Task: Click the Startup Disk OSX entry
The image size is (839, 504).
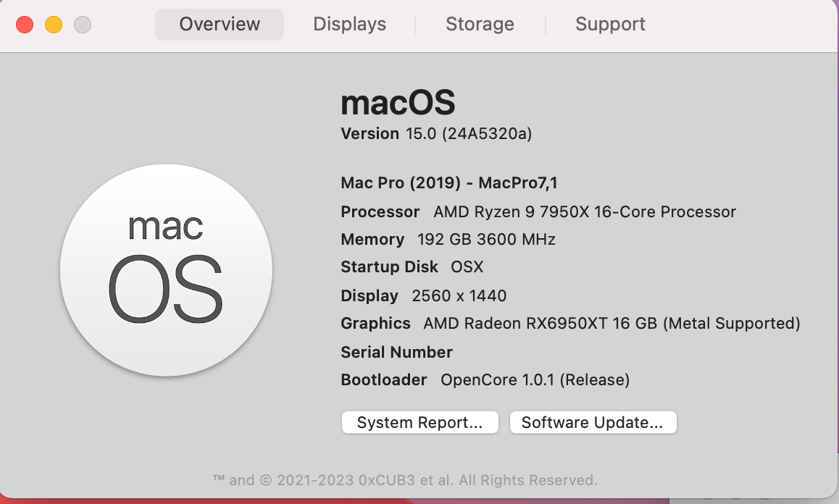Action: pyautogui.click(x=467, y=267)
